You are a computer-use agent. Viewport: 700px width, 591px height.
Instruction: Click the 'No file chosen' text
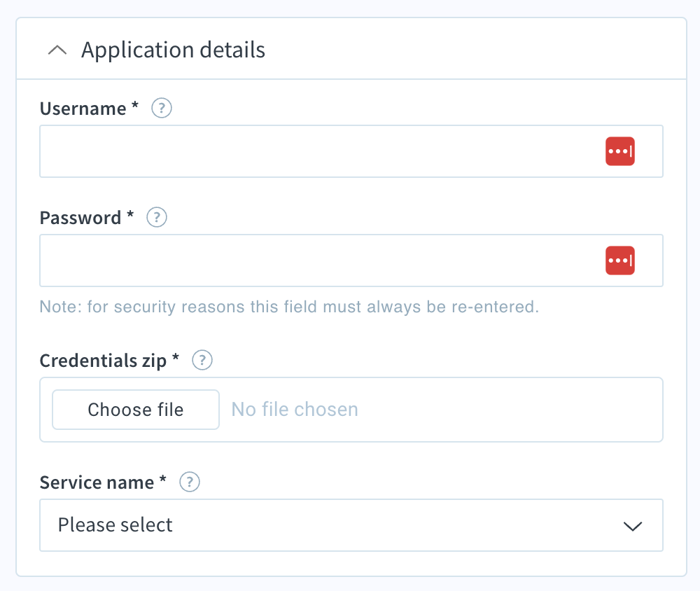click(295, 410)
